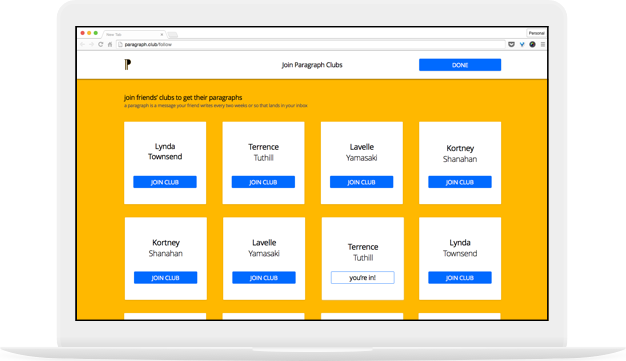Viewport: 626px width, 361px height.
Task: Join Lynda Townsend's club in first row
Action: point(165,182)
